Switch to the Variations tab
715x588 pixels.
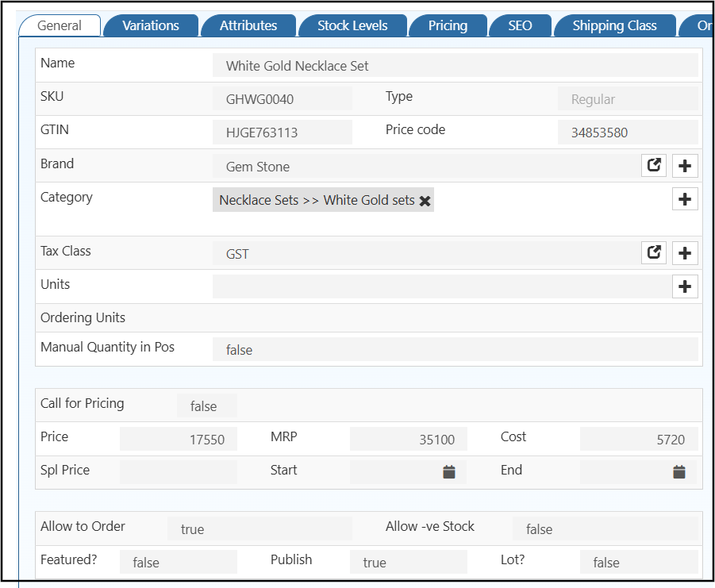tap(151, 25)
